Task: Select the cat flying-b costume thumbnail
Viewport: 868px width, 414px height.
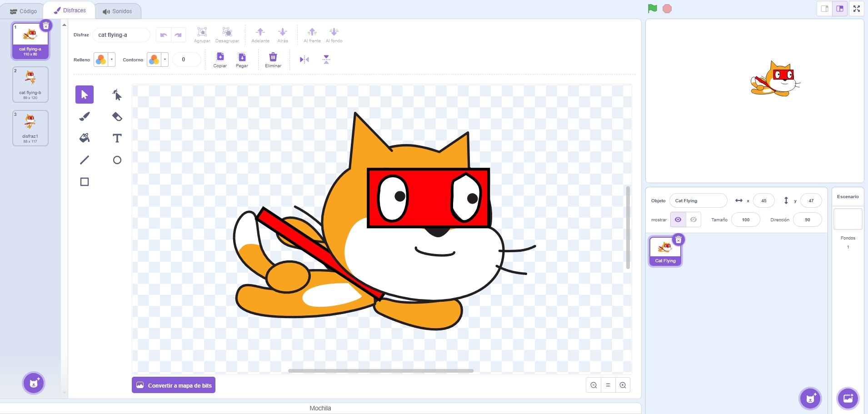Action: [x=30, y=85]
